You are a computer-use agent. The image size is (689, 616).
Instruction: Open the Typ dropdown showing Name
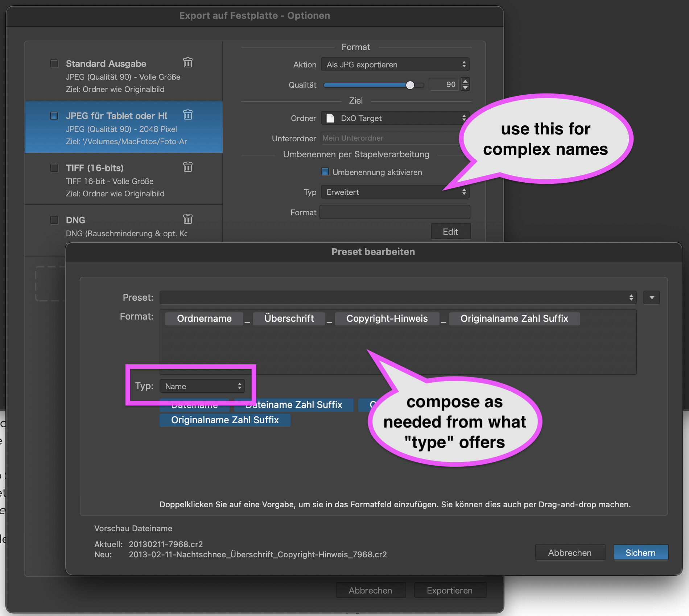click(x=202, y=386)
